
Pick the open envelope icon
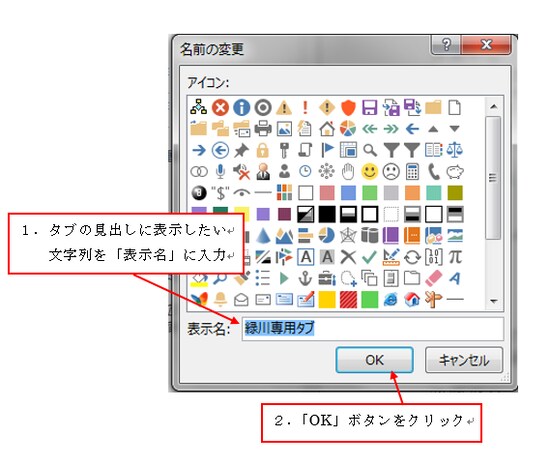(242, 300)
